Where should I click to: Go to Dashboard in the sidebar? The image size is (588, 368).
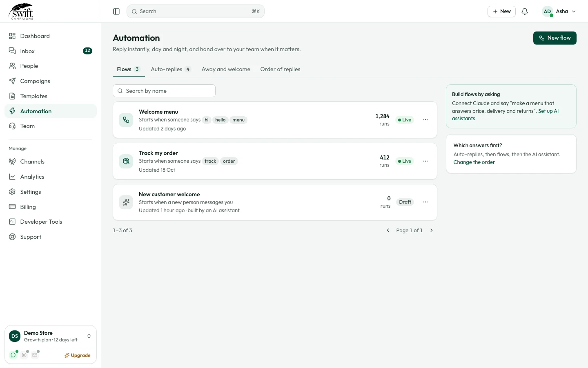click(51, 36)
